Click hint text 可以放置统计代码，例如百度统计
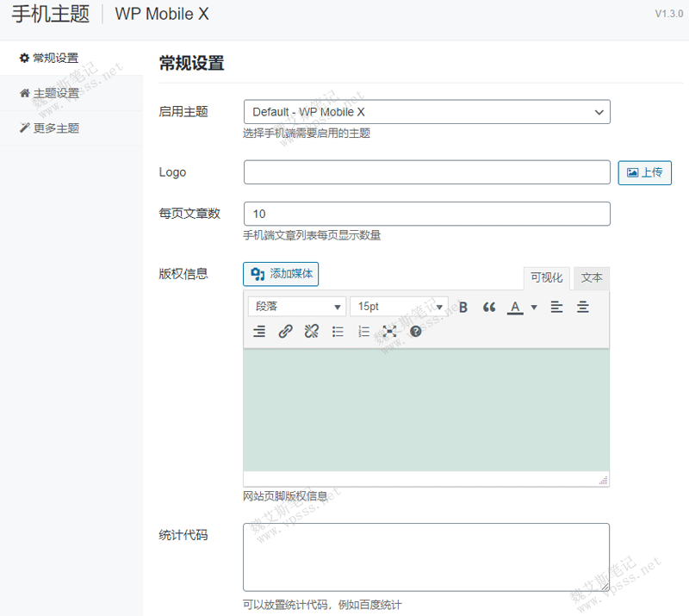 coord(322,605)
